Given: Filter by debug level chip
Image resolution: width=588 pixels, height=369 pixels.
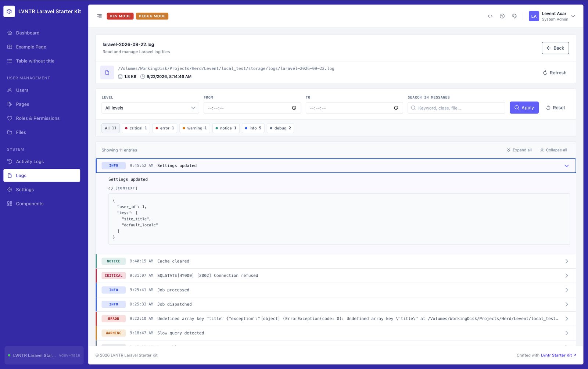Looking at the screenshot, I should click(x=280, y=128).
